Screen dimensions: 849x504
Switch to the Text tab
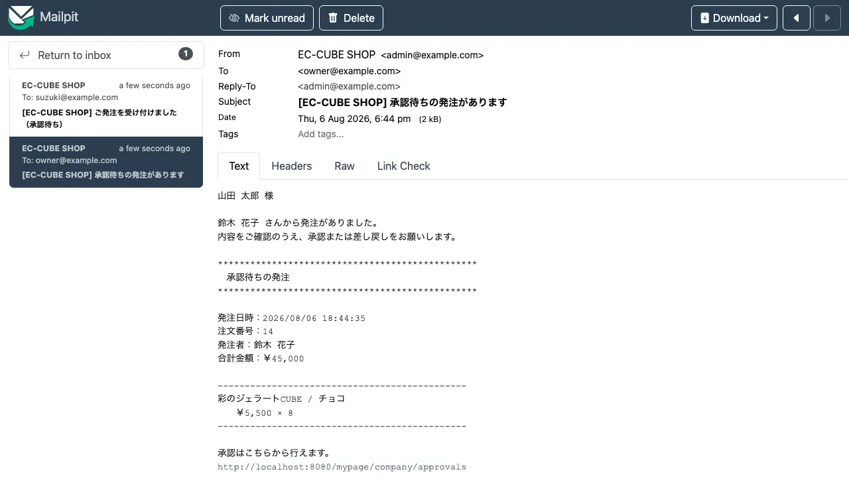click(x=239, y=166)
